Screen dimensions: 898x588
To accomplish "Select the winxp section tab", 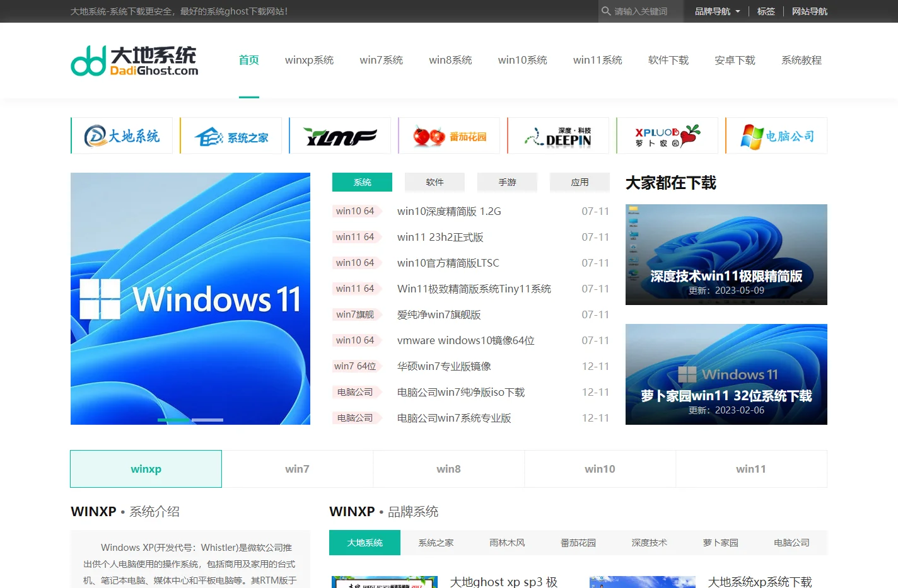I will click(x=146, y=469).
